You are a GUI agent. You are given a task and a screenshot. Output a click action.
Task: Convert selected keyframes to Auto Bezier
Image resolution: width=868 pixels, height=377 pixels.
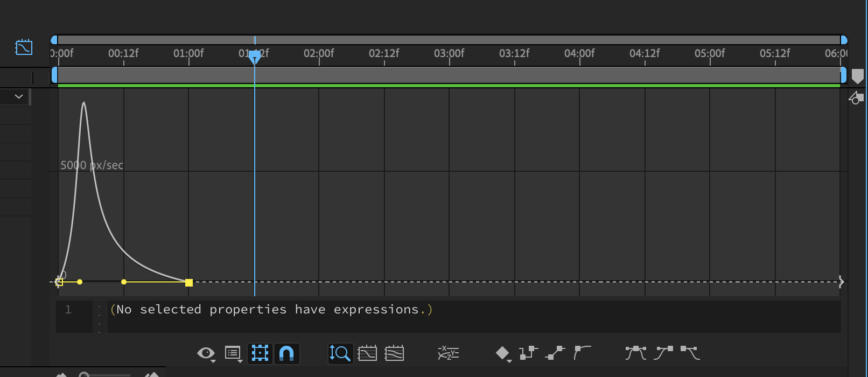click(x=583, y=353)
